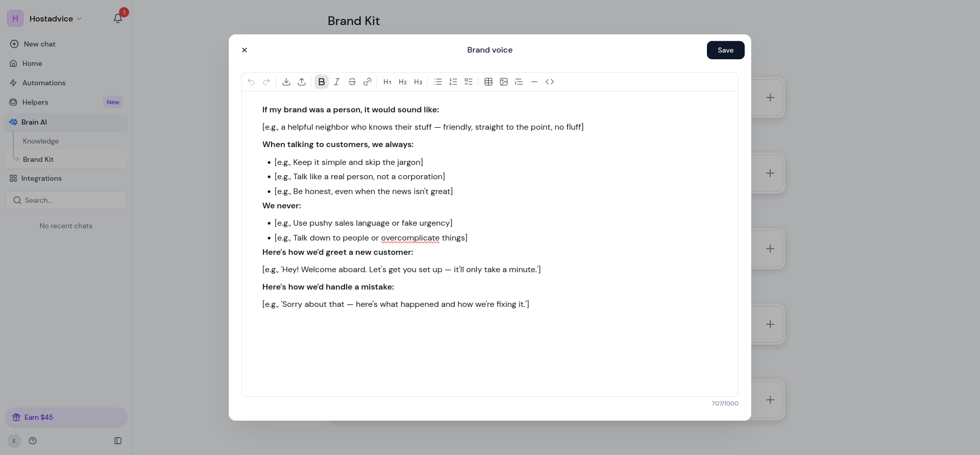This screenshot has width=980, height=455.
Task: Click the import download icon
Action: tap(286, 82)
